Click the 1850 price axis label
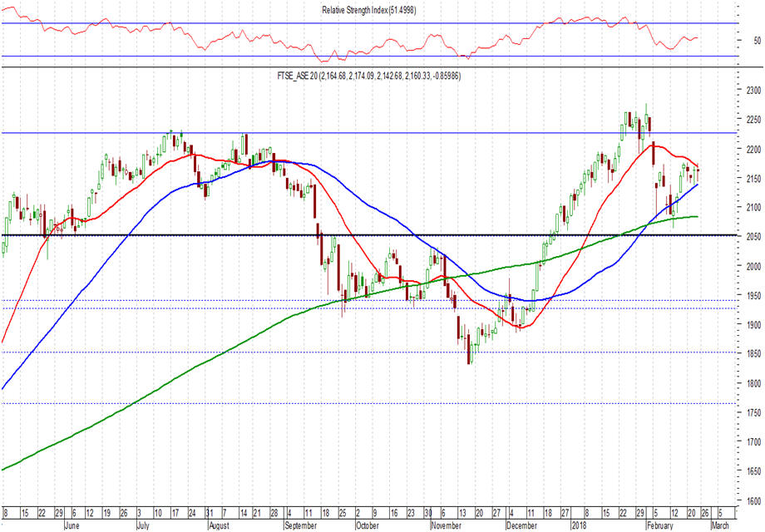The width and height of the screenshot is (765, 532). tap(753, 354)
